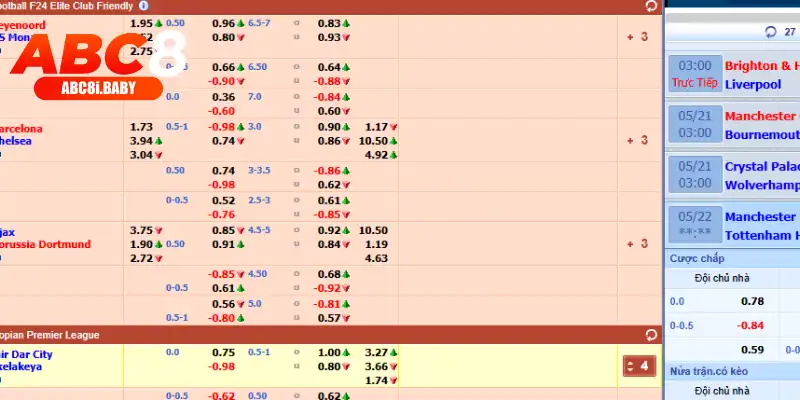The height and width of the screenshot is (400, 800).
Task: Expand more bets for Ajax vs Dortmund
Action: (x=637, y=244)
